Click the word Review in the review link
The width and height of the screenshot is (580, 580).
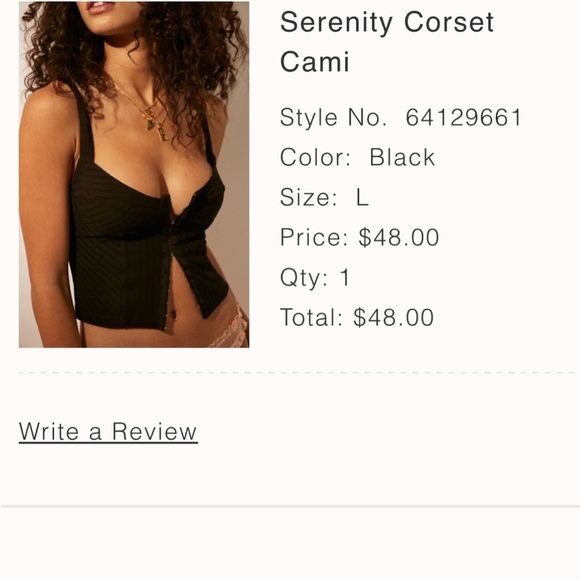pyautogui.click(x=154, y=431)
